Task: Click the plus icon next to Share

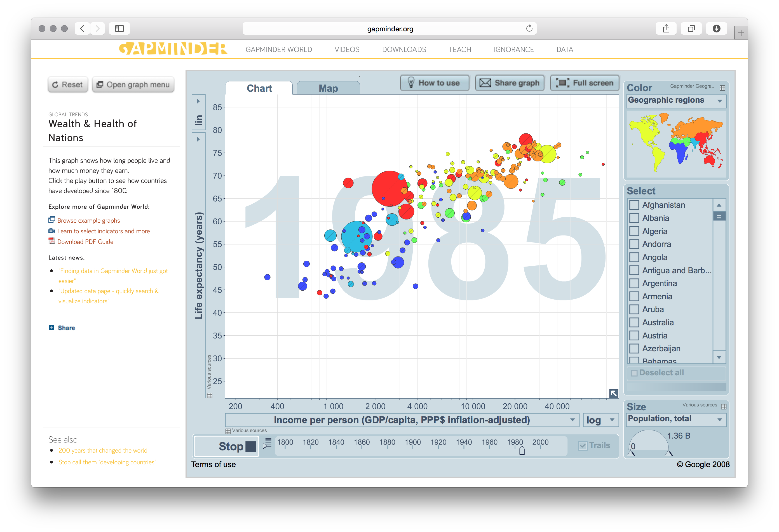Action: pos(51,328)
